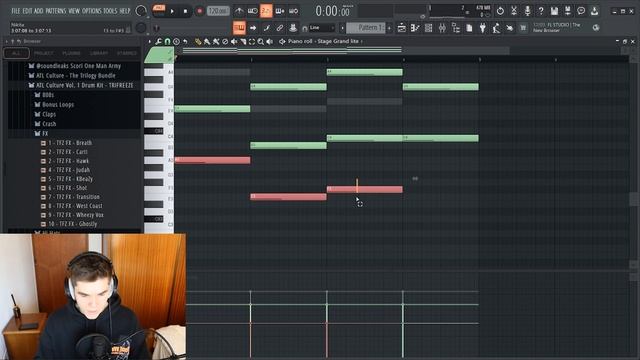
Task: Open the chat bubble icon
Action: click(581, 11)
